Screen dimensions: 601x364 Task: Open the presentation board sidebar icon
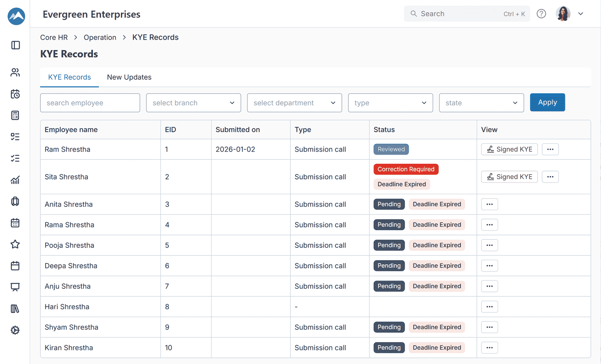(15, 287)
